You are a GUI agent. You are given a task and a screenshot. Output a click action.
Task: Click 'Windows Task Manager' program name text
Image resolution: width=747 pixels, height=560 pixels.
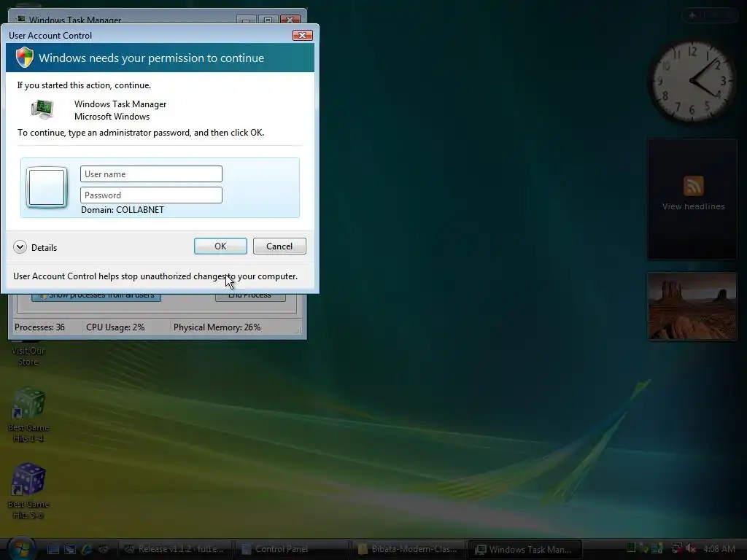point(120,104)
